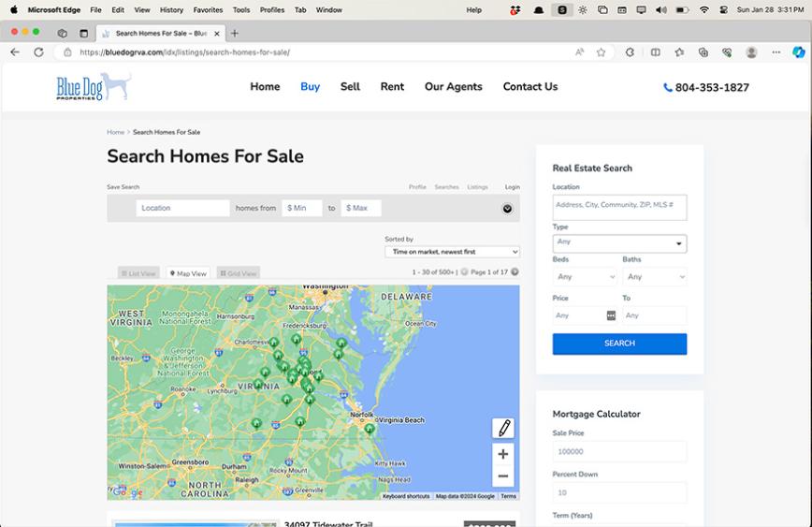
Task: Open Copilot sidebar icon
Action: point(799,51)
